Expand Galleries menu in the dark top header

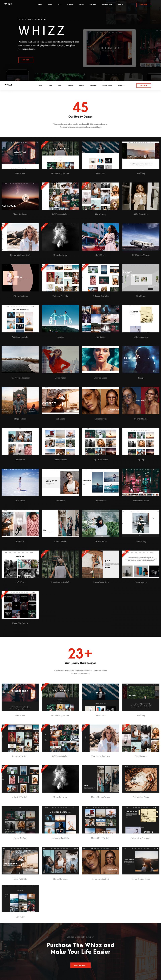92,5
